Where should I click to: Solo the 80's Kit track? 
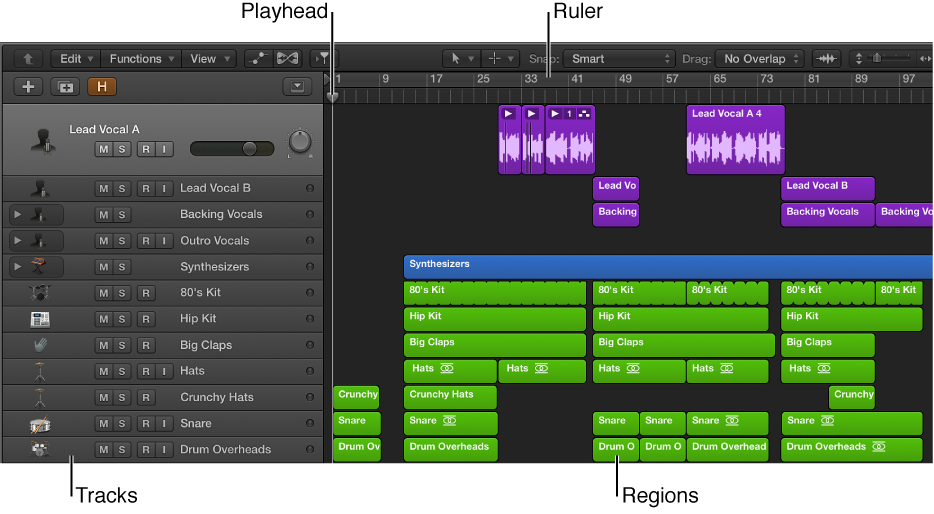[x=122, y=293]
